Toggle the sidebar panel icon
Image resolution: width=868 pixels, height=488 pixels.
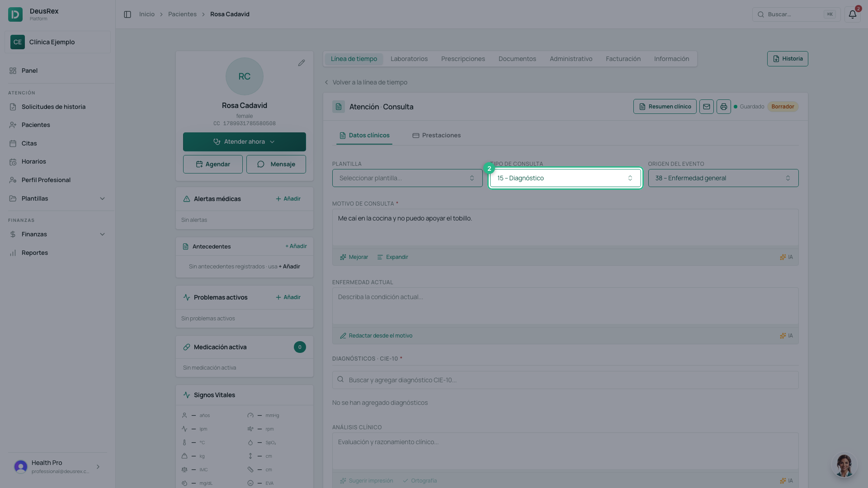pos(127,14)
